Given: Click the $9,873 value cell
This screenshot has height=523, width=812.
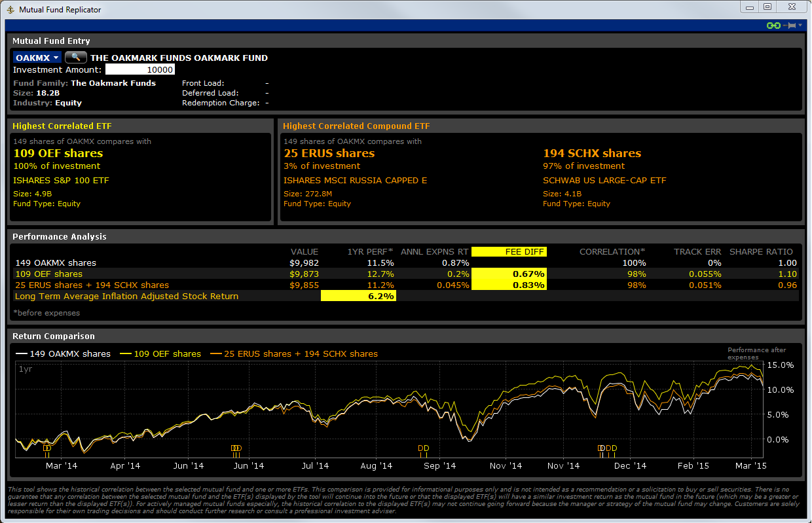Looking at the screenshot, I should click(304, 274).
